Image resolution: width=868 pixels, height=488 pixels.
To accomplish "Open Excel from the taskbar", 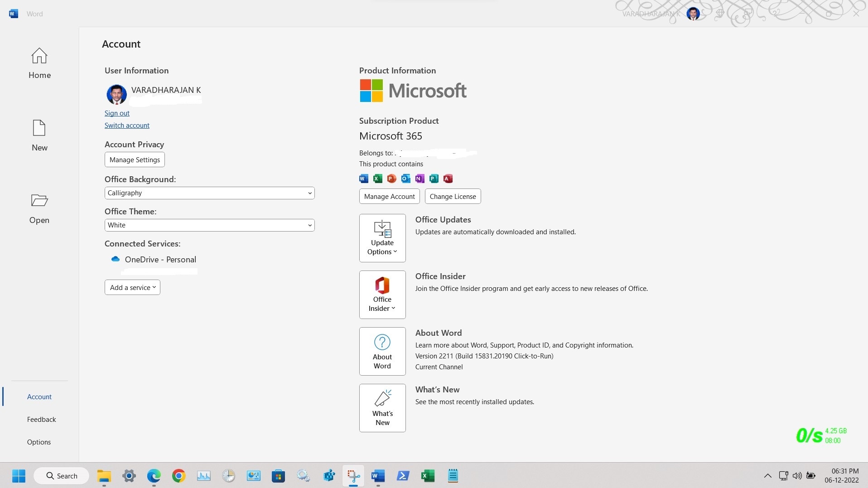I will pos(428,476).
